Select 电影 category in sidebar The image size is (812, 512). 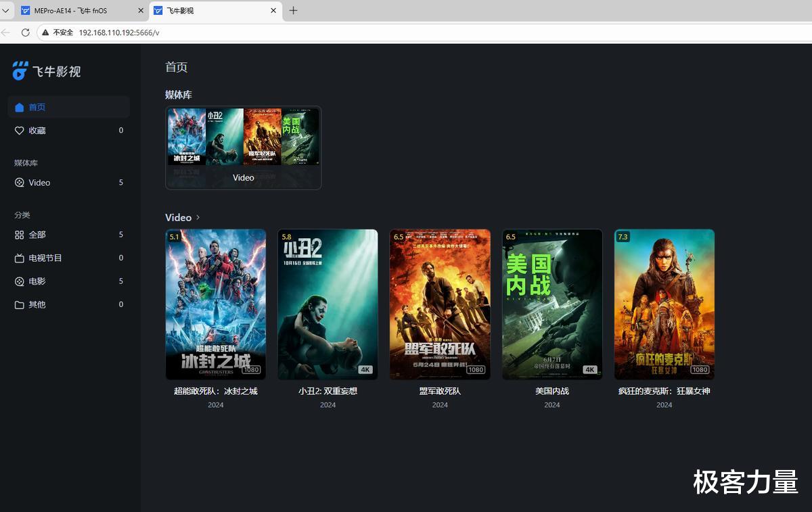pos(68,281)
